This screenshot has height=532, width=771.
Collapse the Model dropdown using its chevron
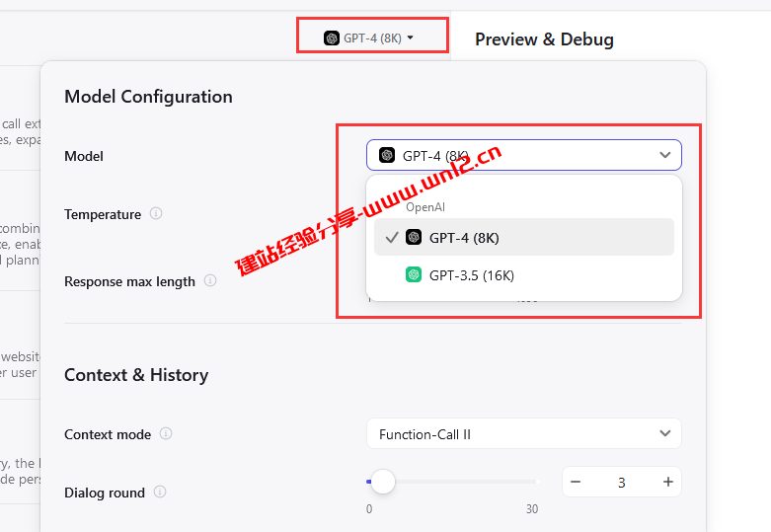pyautogui.click(x=665, y=155)
